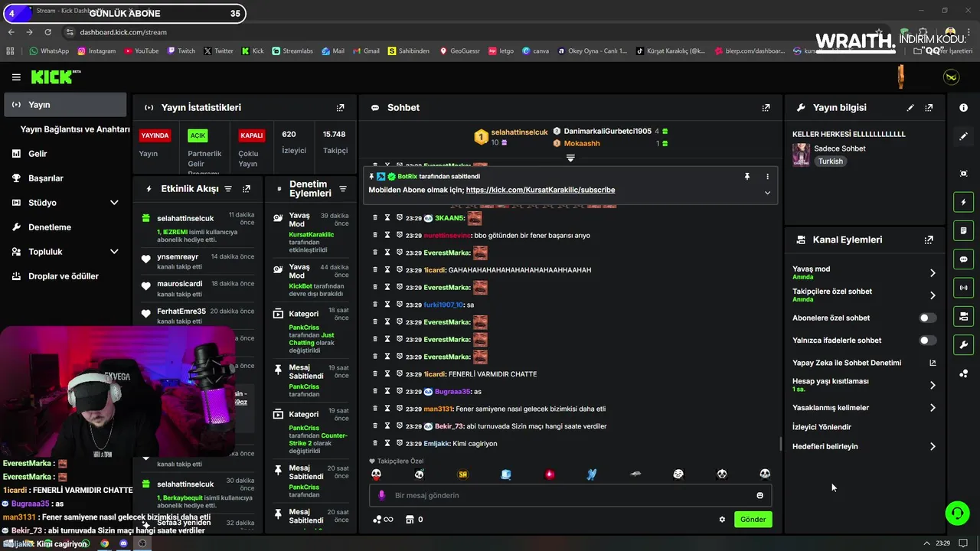Image resolution: width=980 pixels, height=551 pixels.
Task: Click username 1icardi on FENERLİ VARMIDIR message
Action: (434, 374)
